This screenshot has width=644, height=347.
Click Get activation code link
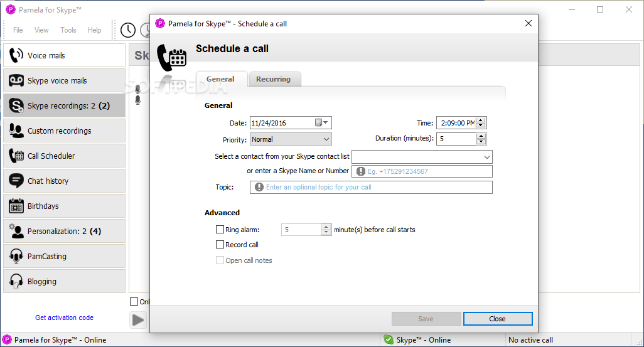click(x=65, y=318)
